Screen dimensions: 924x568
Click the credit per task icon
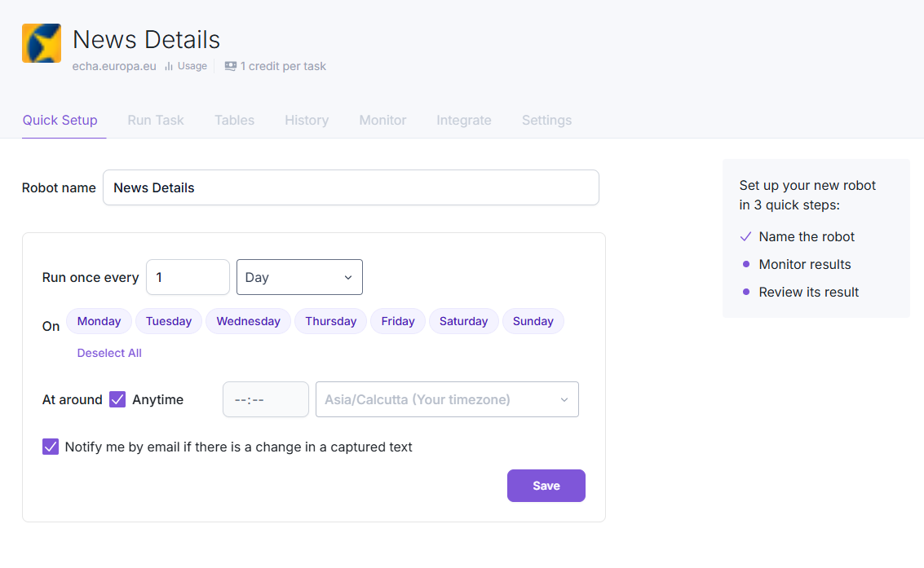pos(231,66)
